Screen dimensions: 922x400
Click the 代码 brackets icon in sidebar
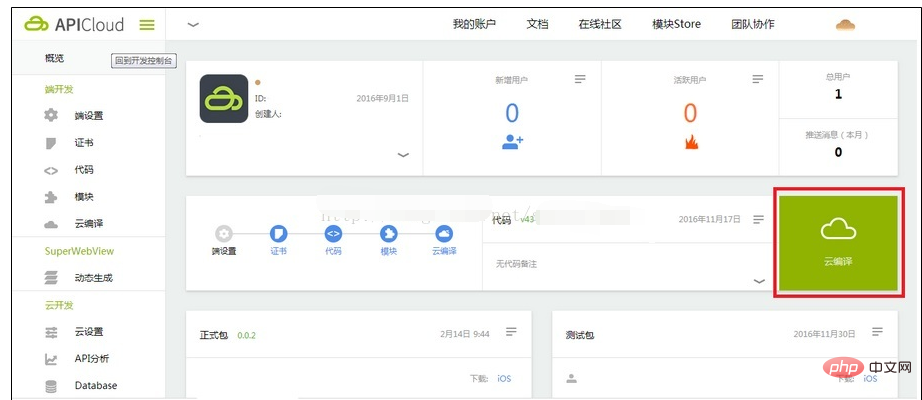(51, 171)
